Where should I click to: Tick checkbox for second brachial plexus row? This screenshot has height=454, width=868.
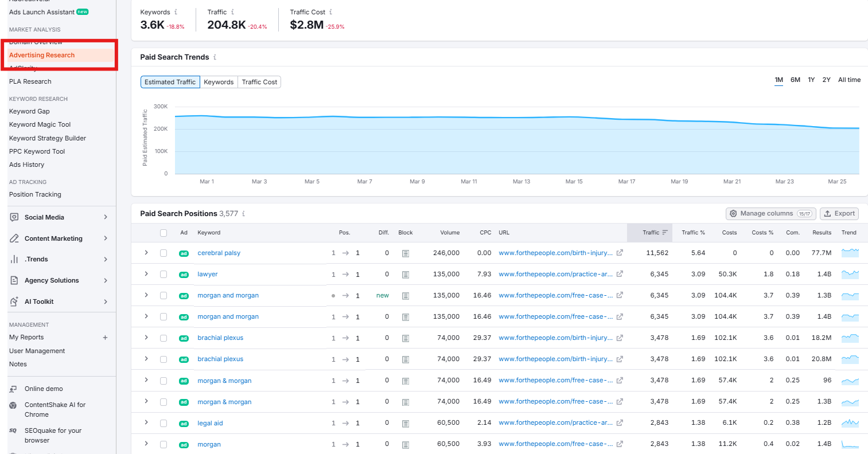(x=164, y=359)
